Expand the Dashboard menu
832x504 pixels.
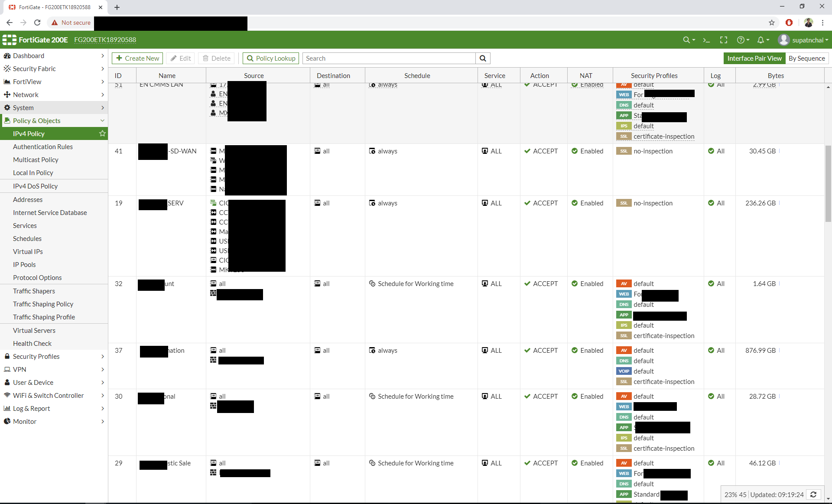(54, 55)
